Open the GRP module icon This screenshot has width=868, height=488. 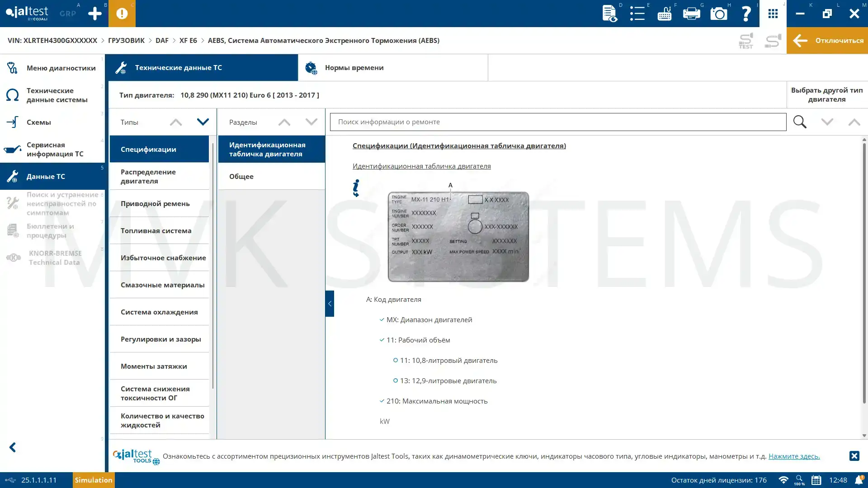click(68, 14)
